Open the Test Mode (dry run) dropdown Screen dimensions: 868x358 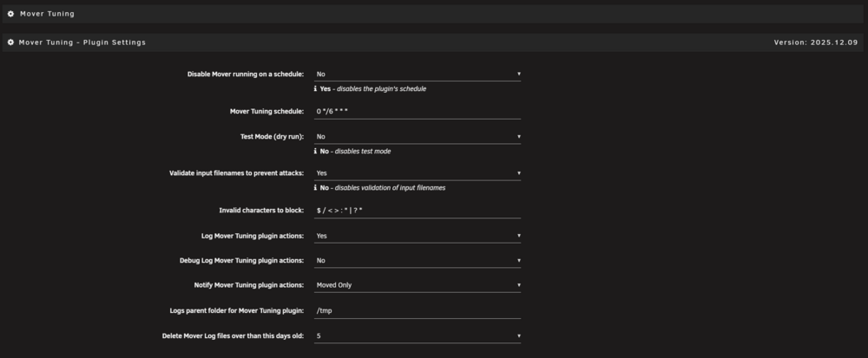click(418, 136)
